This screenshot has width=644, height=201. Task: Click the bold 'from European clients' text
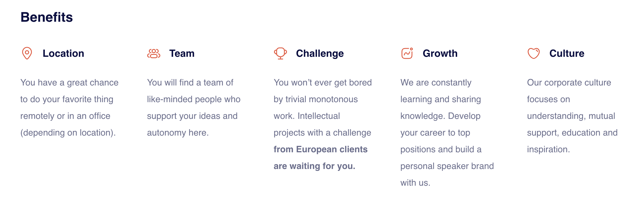click(x=321, y=149)
